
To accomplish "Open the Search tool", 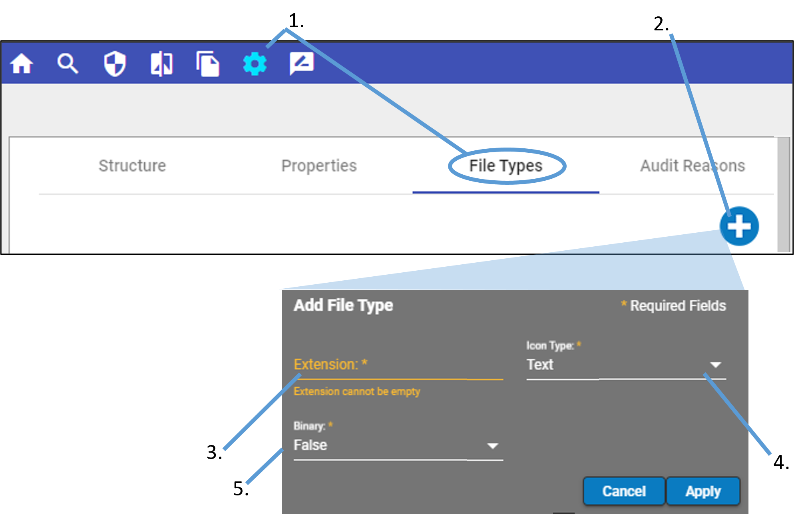I will (x=68, y=64).
